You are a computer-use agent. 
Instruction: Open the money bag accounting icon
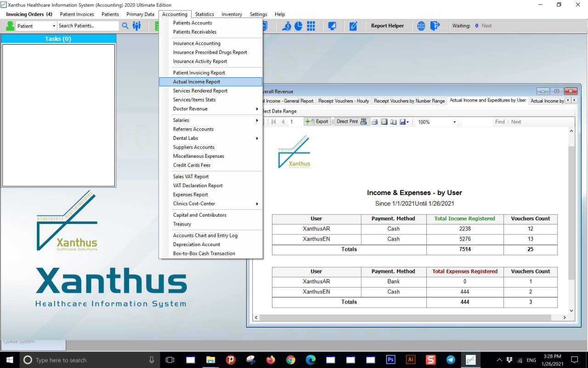click(x=287, y=26)
